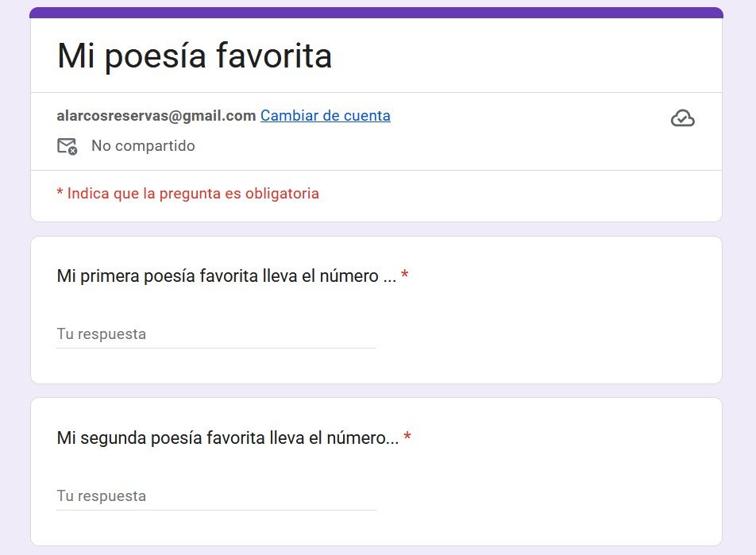Focus the primera poesía answer field
756x555 pixels.
pyautogui.click(x=216, y=334)
